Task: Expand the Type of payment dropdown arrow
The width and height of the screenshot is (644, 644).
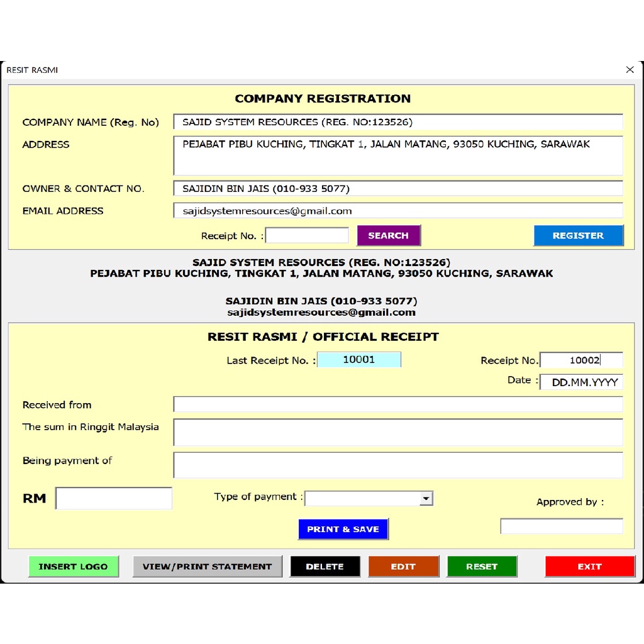Action: click(426, 498)
